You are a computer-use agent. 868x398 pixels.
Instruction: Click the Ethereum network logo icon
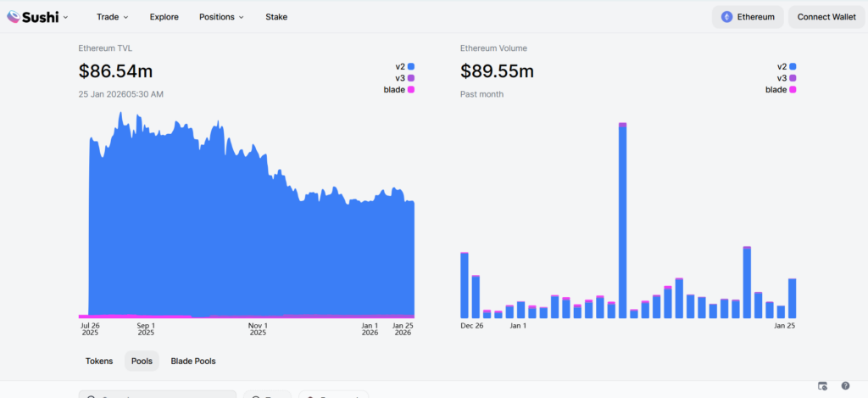coord(726,17)
